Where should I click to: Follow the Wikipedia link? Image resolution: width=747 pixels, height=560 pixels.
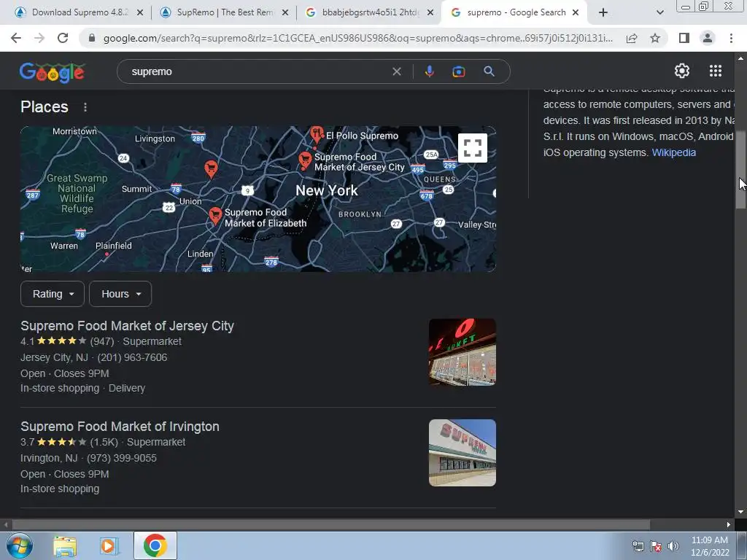click(x=673, y=152)
